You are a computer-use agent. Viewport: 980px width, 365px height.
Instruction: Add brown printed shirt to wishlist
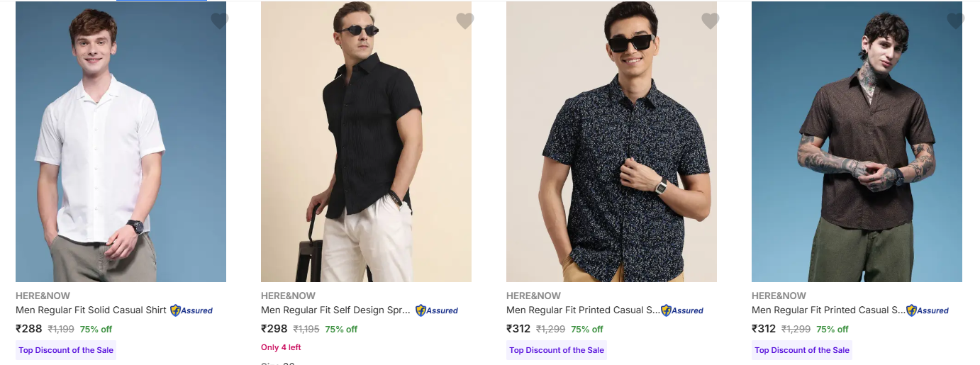(x=956, y=21)
